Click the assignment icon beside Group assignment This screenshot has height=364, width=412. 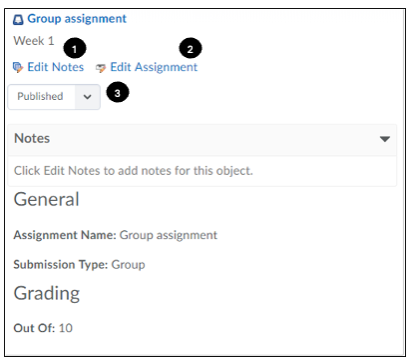(18, 20)
